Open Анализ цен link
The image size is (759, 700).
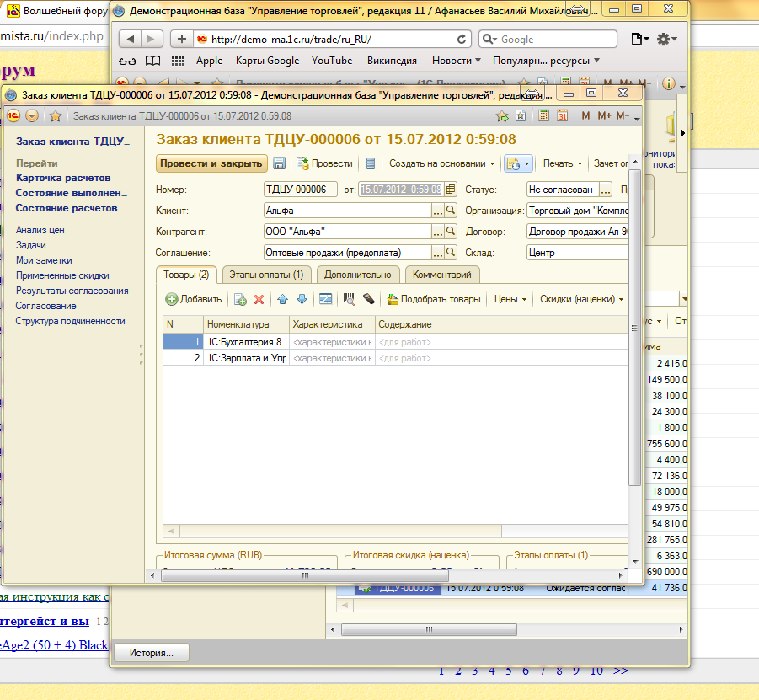tap(40, 230)
